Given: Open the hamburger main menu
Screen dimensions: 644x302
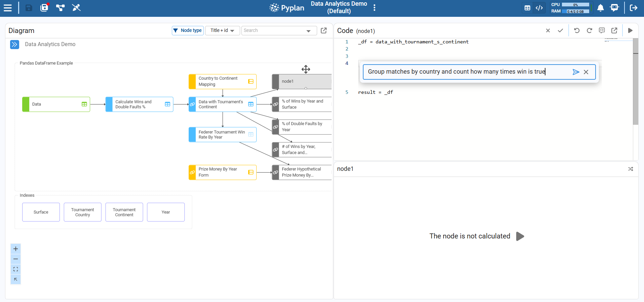Looking at the screenshot, I should 8,8.
